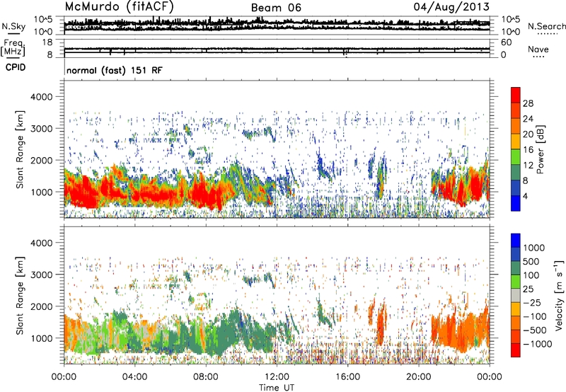Click the 'Velocity [m s⁻¹]' color bar label
The width and height of the screenshot is (566, 392).
[x=559, y=295]
